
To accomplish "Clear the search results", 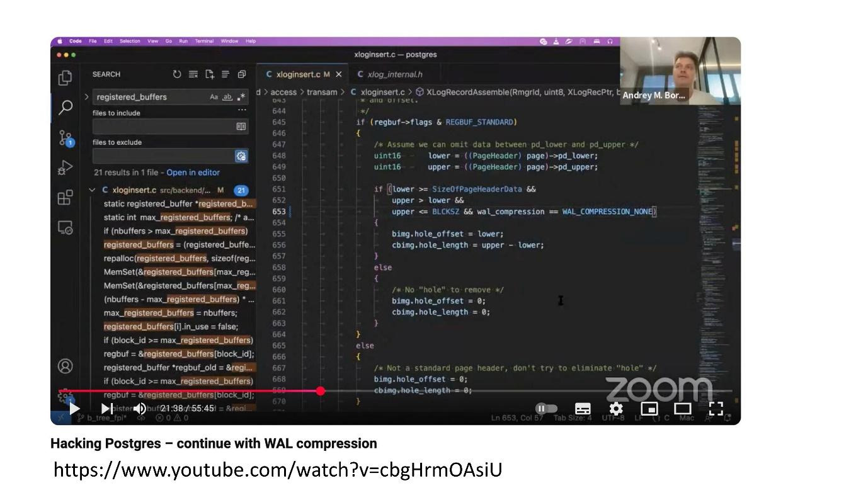I will tap(193, 74).
